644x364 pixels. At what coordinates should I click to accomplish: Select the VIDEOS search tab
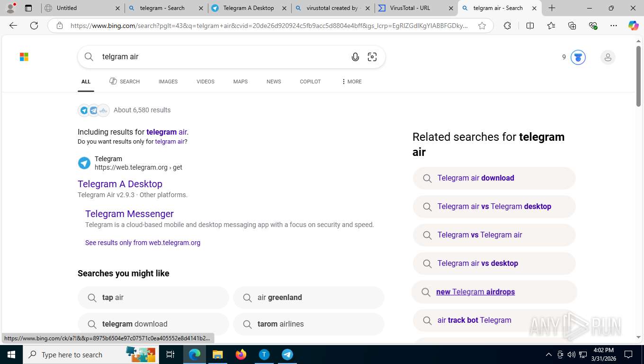click(x=206, y=82)
